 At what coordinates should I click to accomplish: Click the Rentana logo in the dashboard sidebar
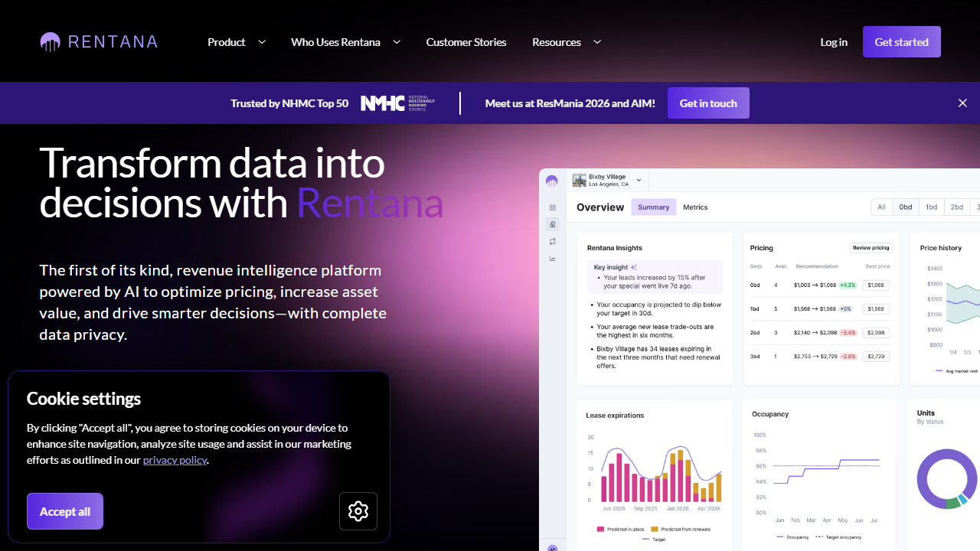pos(552,181)
